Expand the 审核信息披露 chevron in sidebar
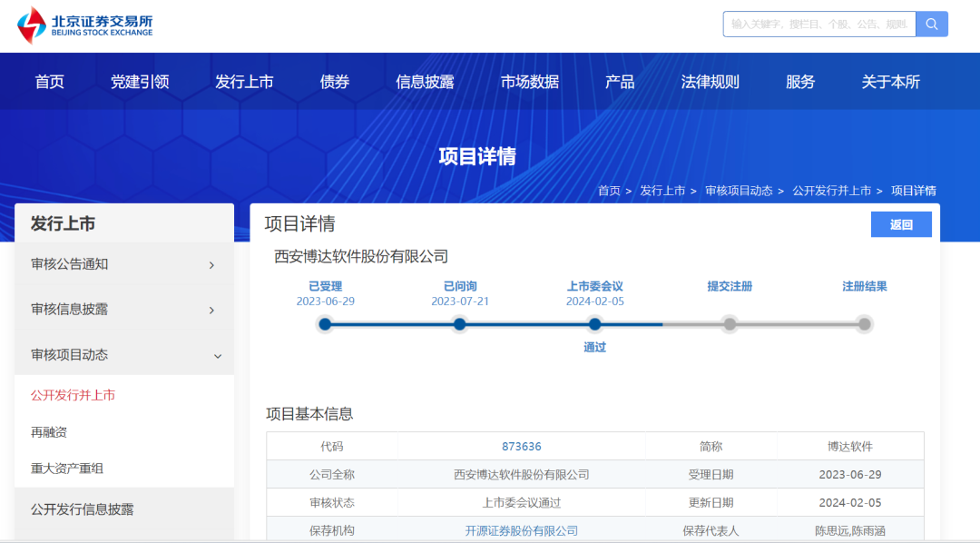 point(211,311)
